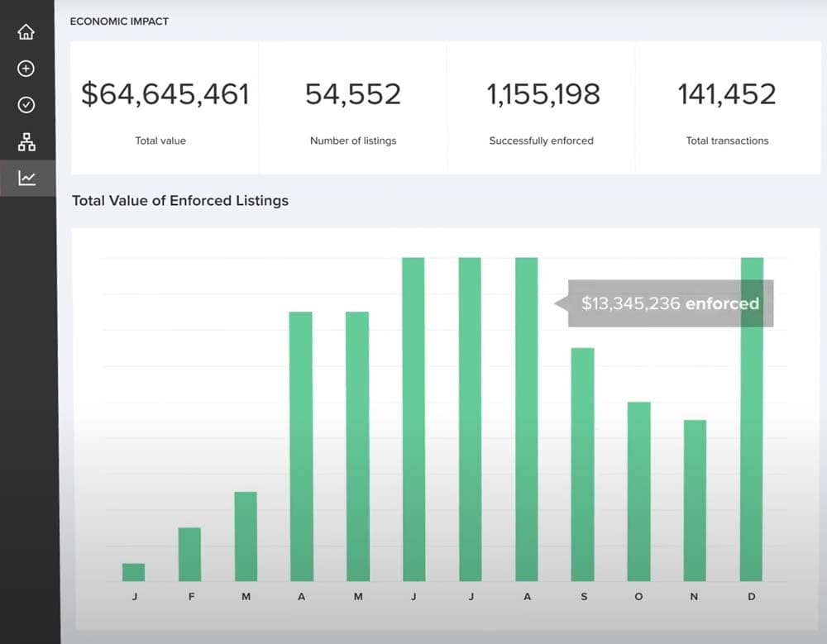Click the January bar in chart
827x644 pixels.
134,572
